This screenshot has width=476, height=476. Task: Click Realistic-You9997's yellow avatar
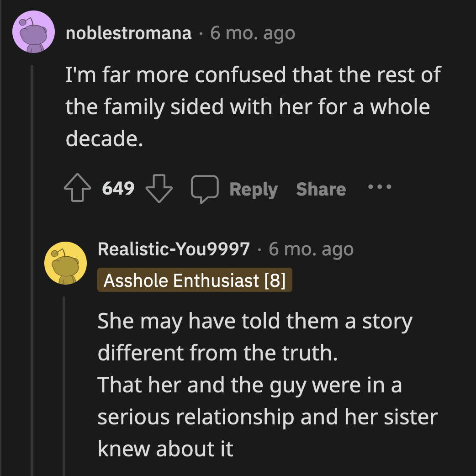point(65,263)
